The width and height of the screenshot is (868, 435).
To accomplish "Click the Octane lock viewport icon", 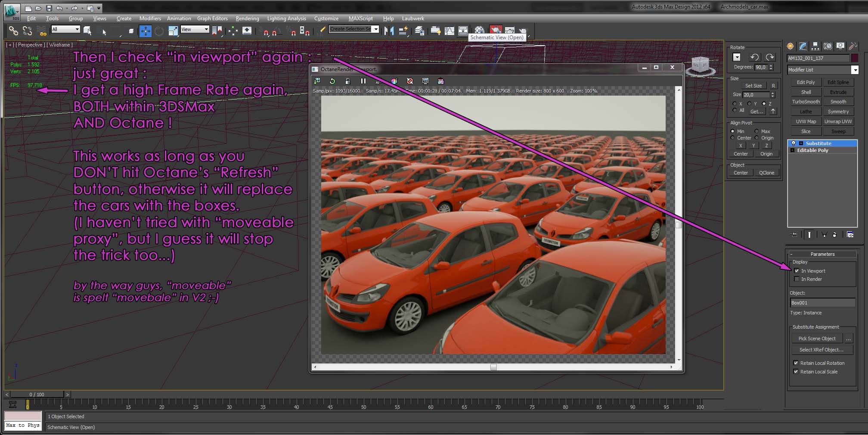I will 347,81.
